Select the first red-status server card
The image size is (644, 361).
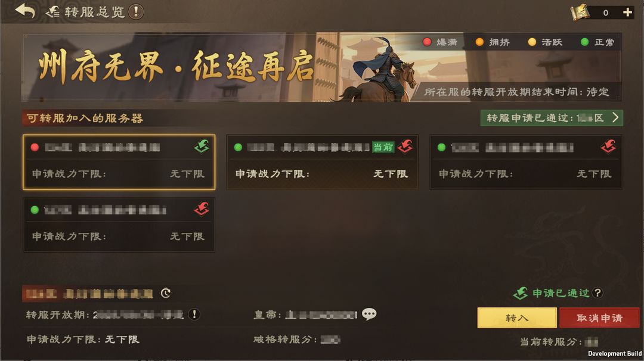(x=119, y=162)
